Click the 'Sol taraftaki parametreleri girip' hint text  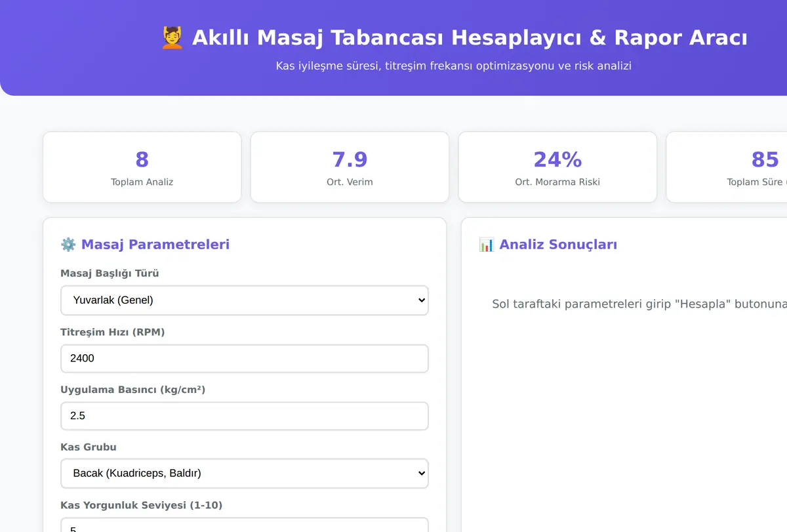point(638,304)
